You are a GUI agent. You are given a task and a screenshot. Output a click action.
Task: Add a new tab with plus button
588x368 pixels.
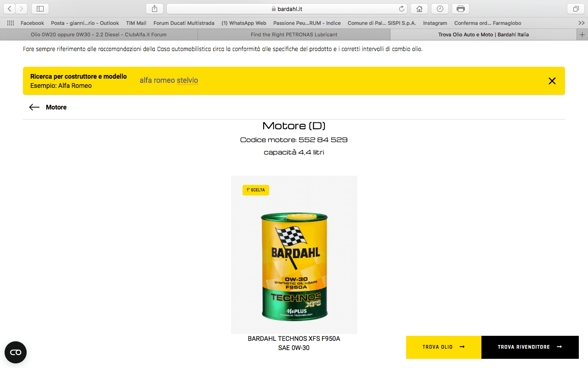pyautogui.click(x=582, y=34)
